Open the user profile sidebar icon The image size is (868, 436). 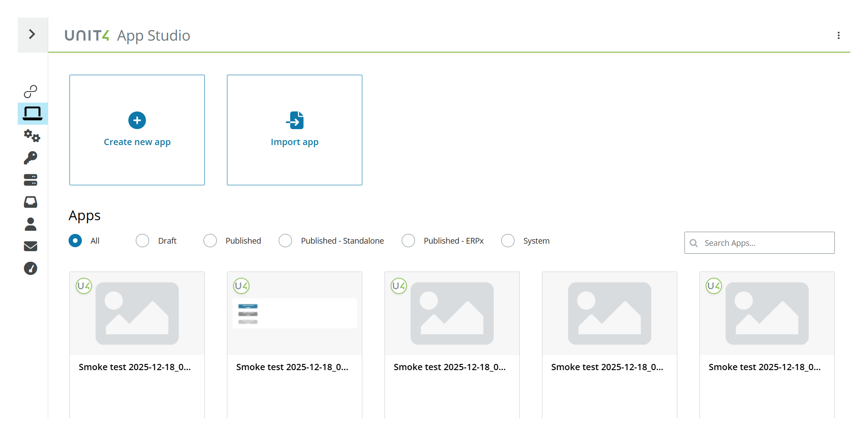pos(31,224)
